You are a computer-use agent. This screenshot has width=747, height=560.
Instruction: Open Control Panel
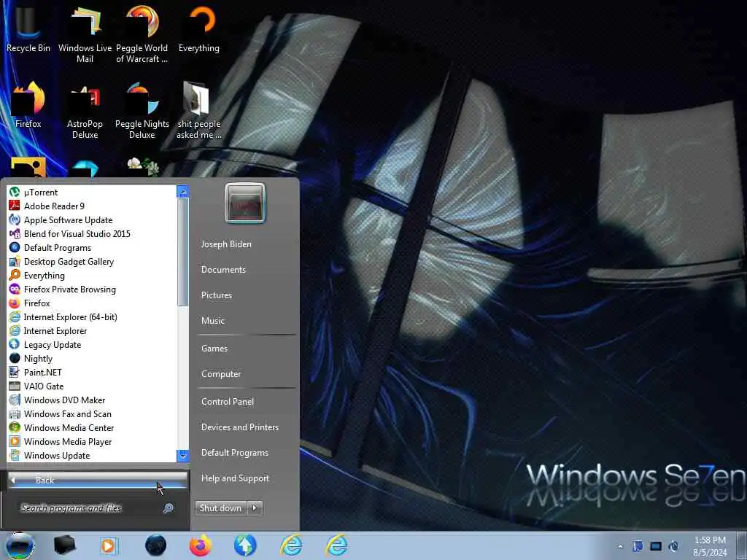[228, 402]
